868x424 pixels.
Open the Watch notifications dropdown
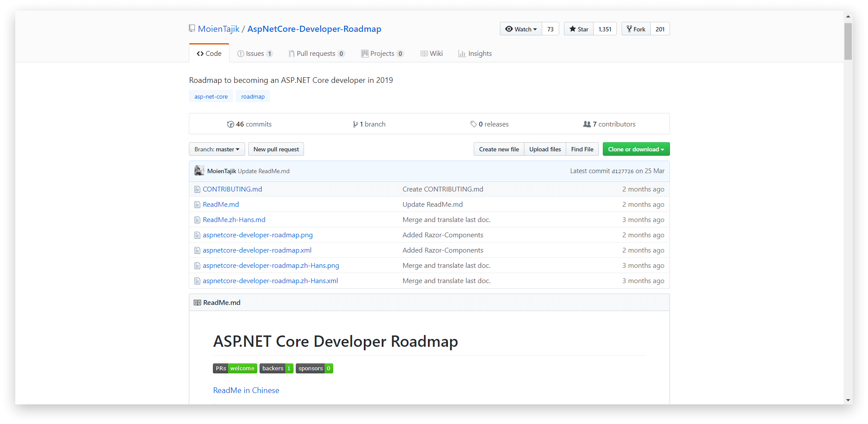click(521, 29)
